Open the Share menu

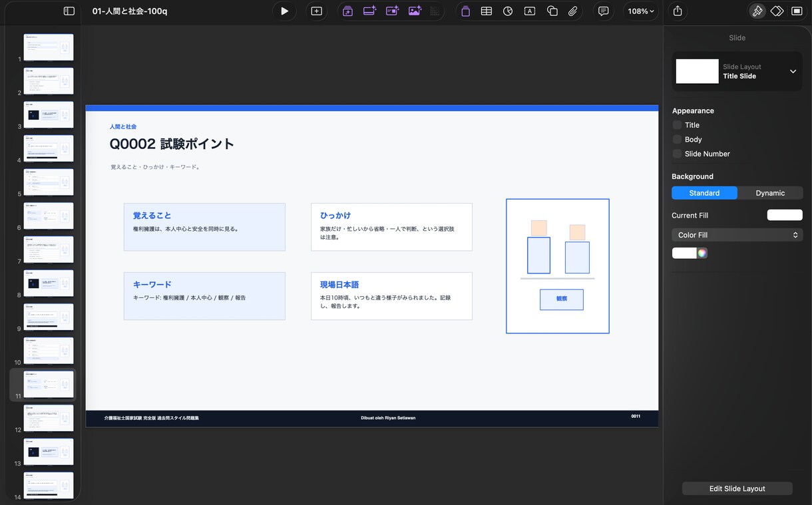click(678, 11)
